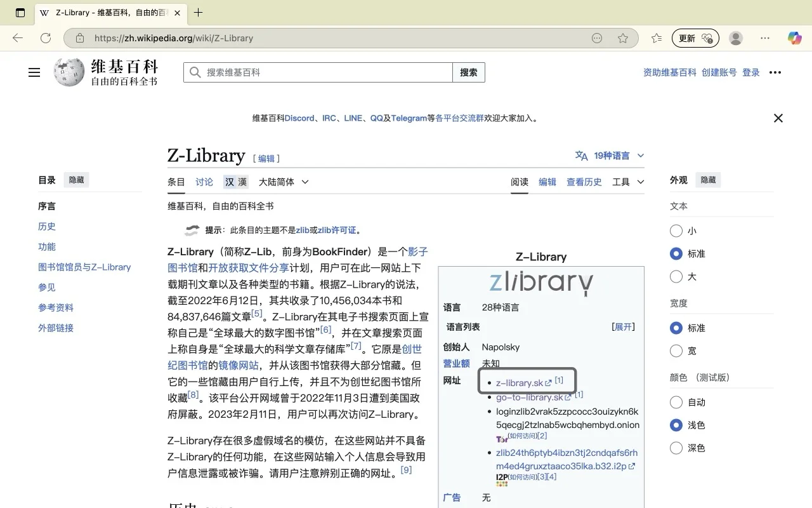This screenshot has width=812, height=508.
Task: Open the z-library.sk website link
Action: click(x=524, y=383)
